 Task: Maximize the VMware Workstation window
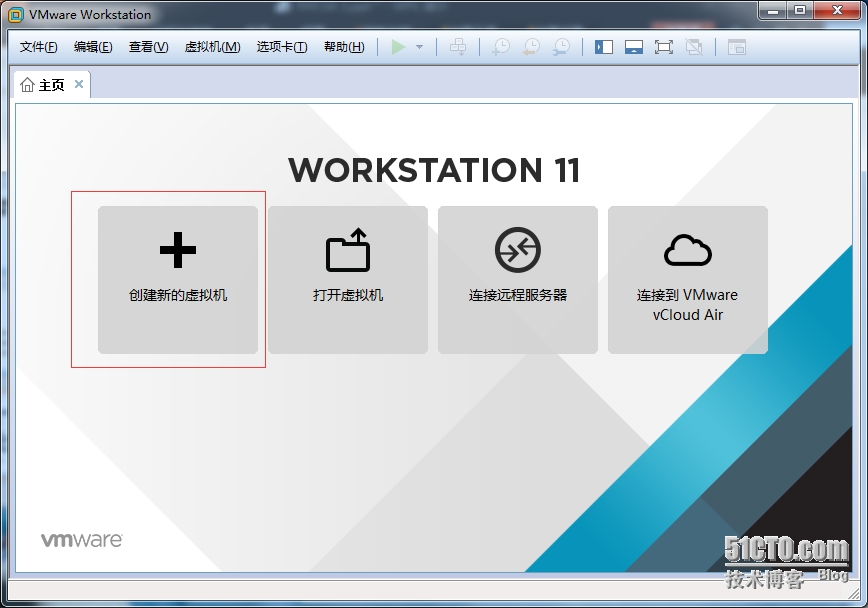coord(800,11)
